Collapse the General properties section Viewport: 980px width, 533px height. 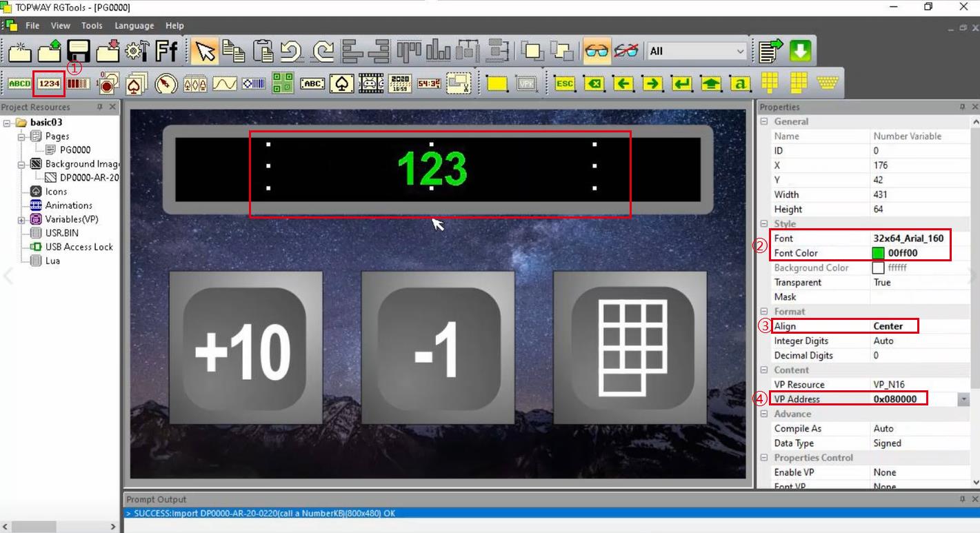pos(764,121)
